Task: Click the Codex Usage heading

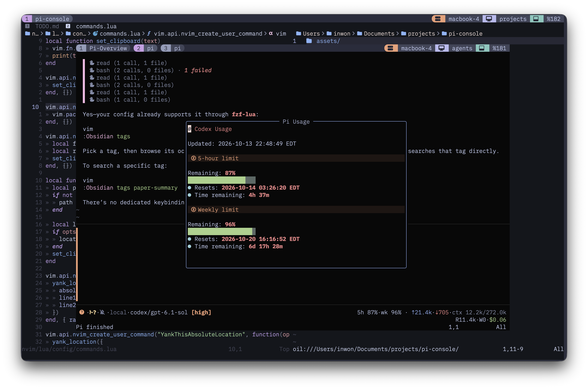Action: click(x=213, y=129)
